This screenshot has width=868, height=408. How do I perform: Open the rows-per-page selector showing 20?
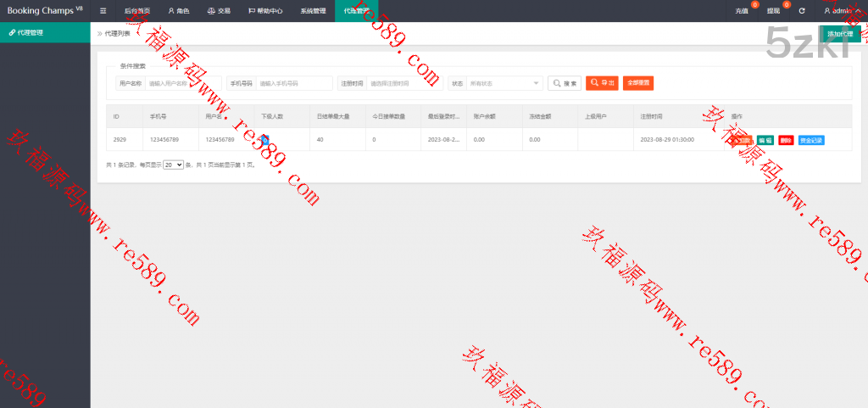173,165
